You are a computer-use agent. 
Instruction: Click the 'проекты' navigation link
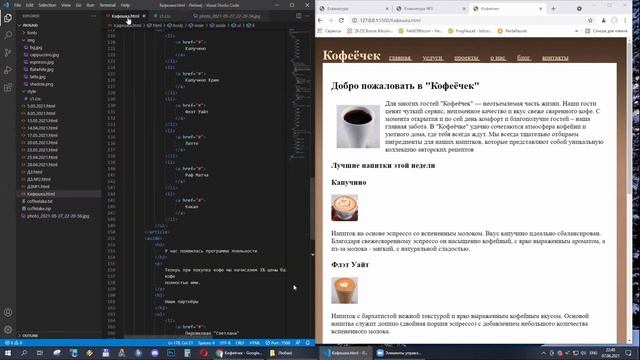[x=467, y=58]
